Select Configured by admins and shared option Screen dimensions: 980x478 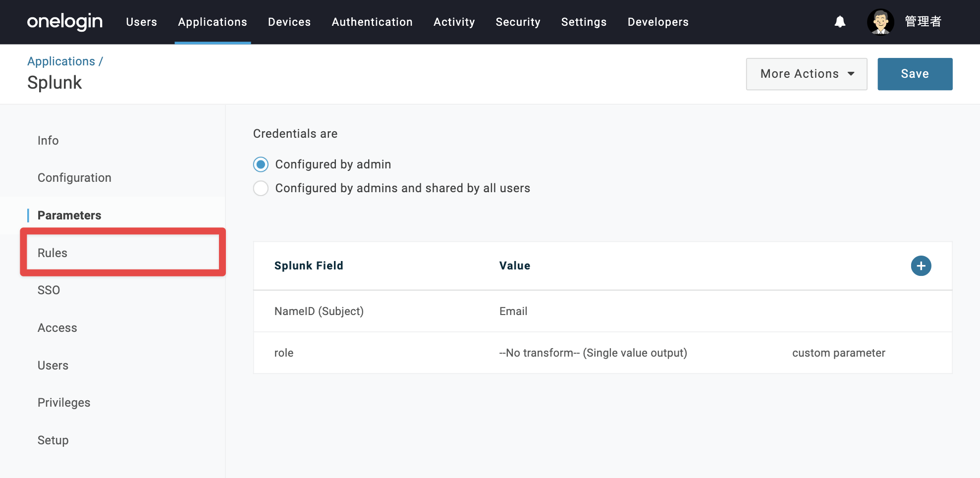[x=261, y=188]
